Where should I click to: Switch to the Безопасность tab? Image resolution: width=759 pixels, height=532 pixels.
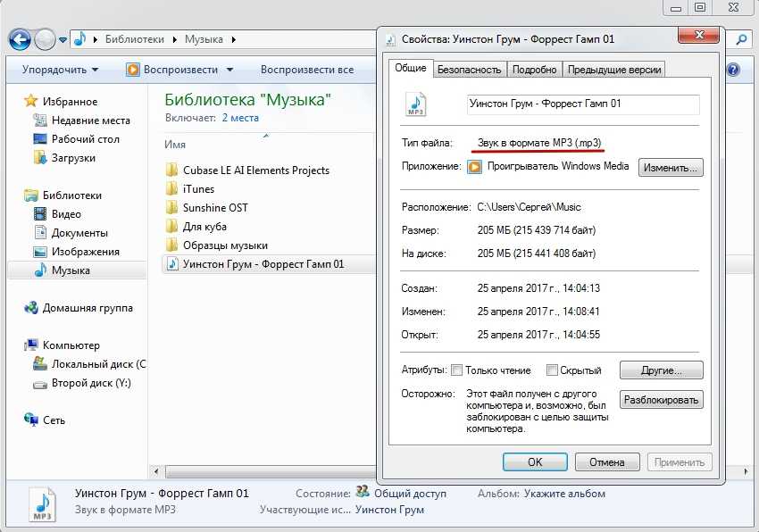tap(470, 70)
